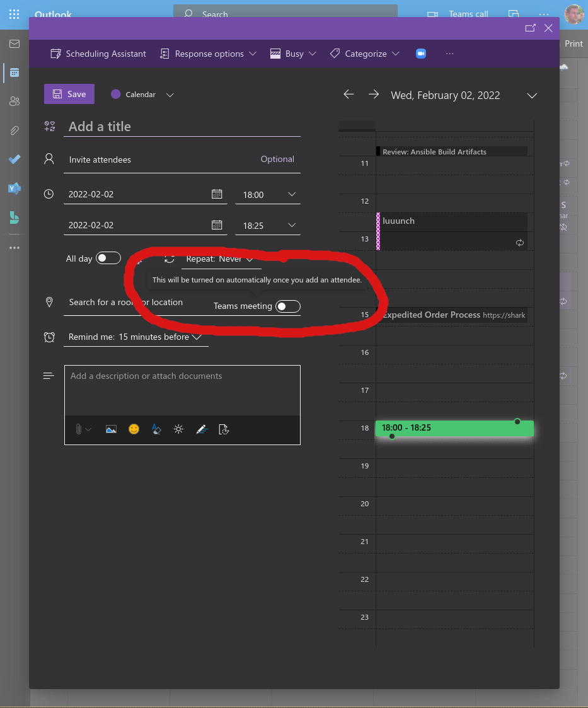This screenshot has height=708, width=588.
Task: Toggle the All day switch
Action: tap(108, 258)
